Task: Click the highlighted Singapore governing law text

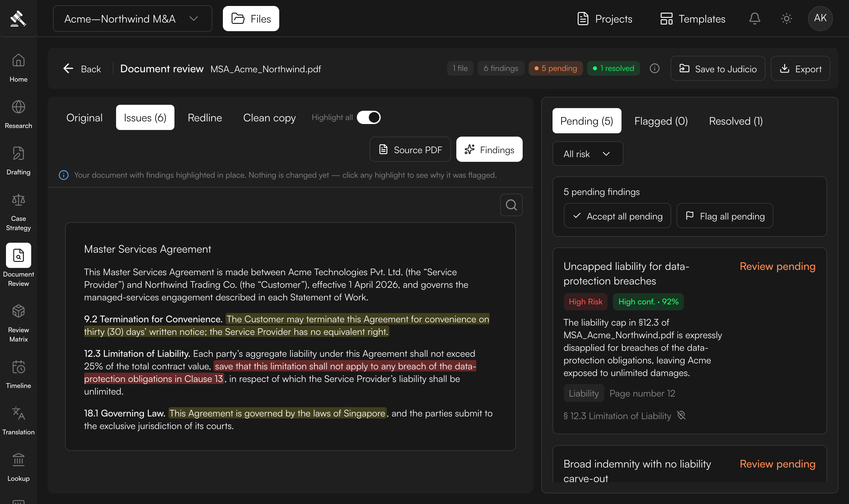Action: coord(278,413)
